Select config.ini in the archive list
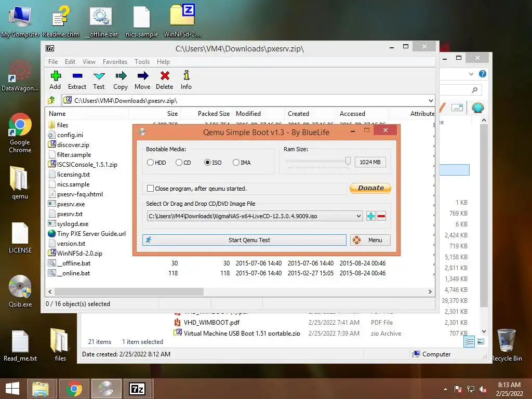This screenshot has height=399, width=532. 70,135
